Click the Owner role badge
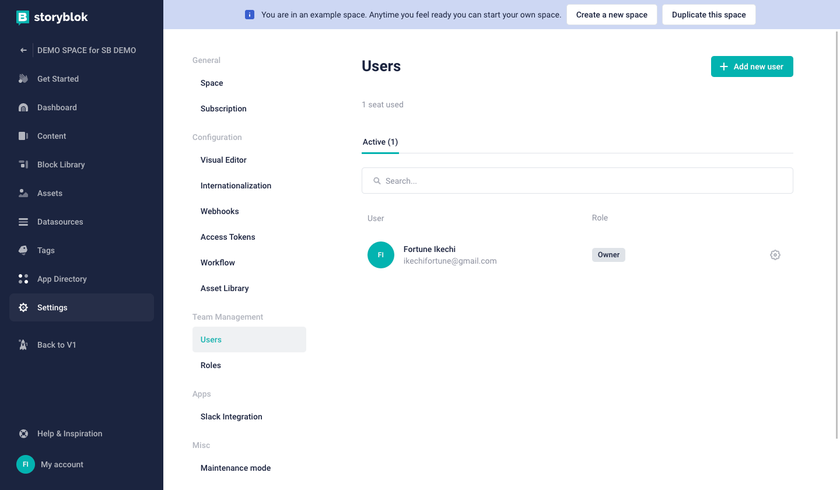840x490 pixels. [608, 255]
